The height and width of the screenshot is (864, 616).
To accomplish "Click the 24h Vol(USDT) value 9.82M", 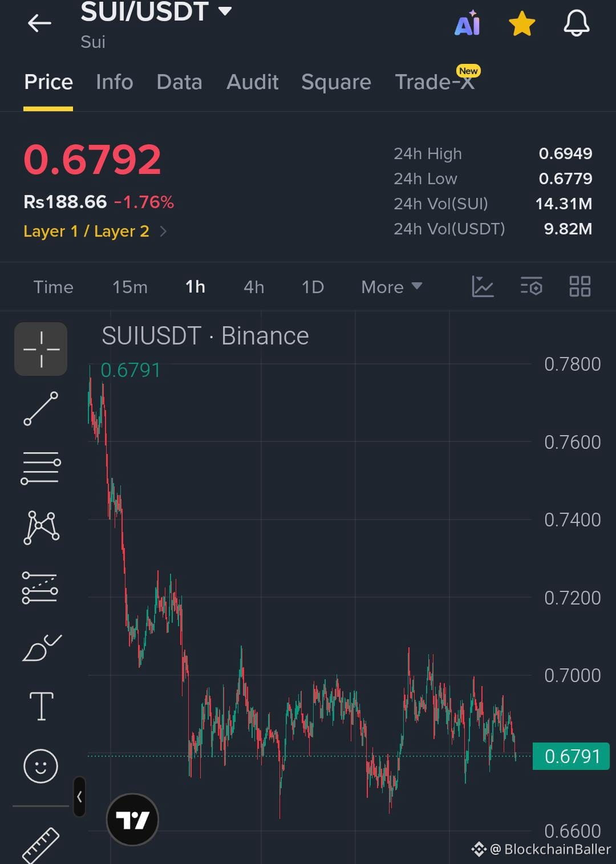I will pyautogui.click(x=568, y=229).
